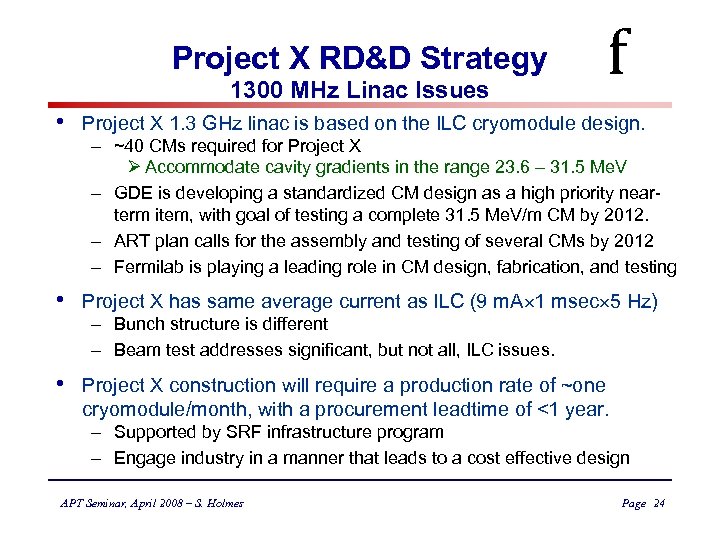Click the title 'Project X RD&D Strategy'
Viewport: 720px width, 540px height.
click(360, 59)
